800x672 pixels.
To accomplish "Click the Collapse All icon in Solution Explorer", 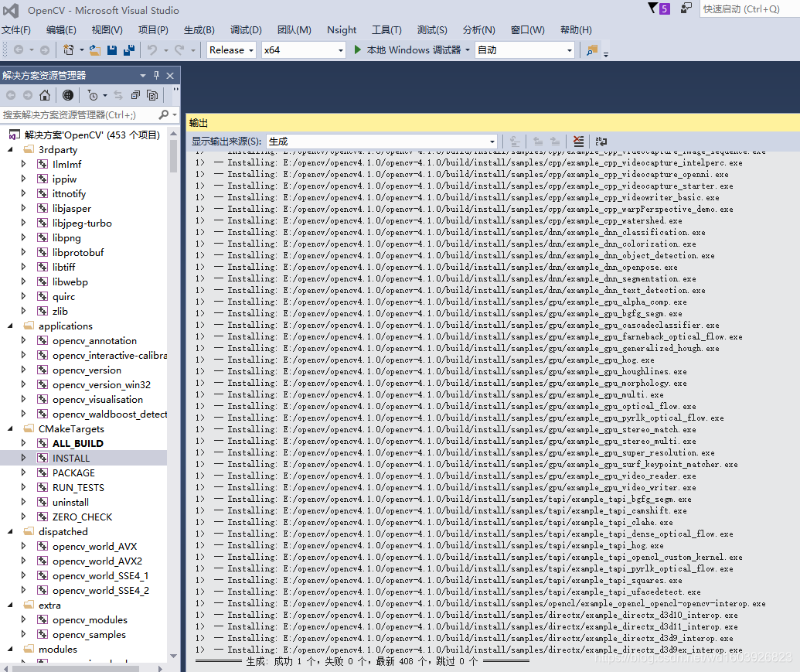I will pyautogui.click(x=135, y=95).
